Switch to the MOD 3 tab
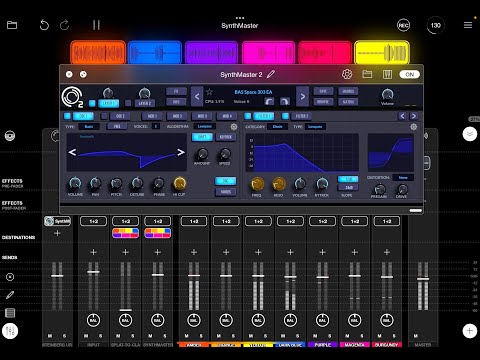This screenshot has height=360, width=480. pyautogui.click(x=202, y=116)
